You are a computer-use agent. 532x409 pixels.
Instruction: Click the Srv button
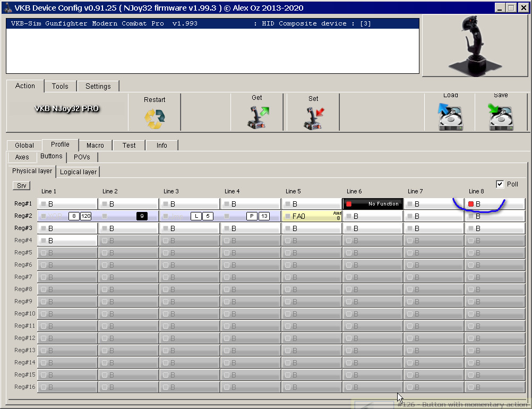pos(21,186)
